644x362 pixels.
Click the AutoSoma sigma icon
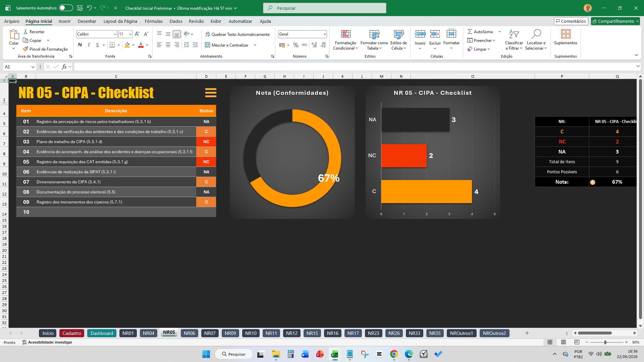click(470, 32)
